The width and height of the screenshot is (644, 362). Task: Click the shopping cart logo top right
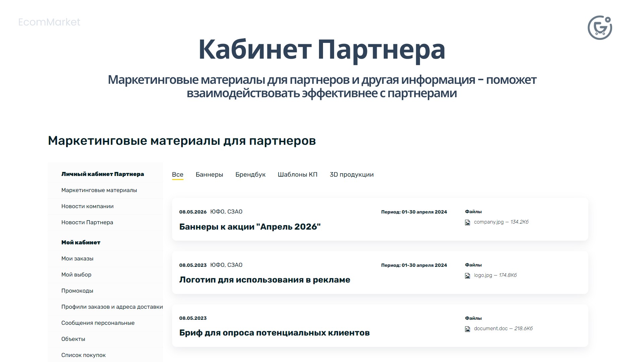pyautogui.click(x=599, y=27)
